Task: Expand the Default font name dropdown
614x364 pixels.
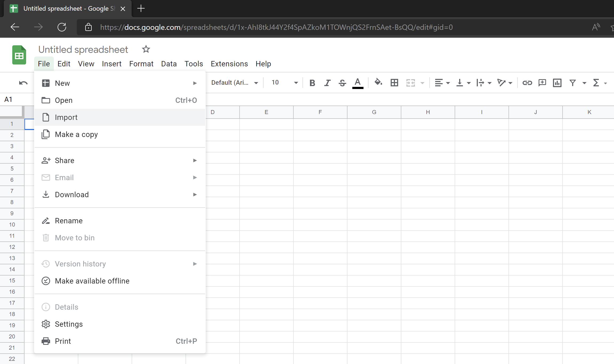Action: point(256,82)
